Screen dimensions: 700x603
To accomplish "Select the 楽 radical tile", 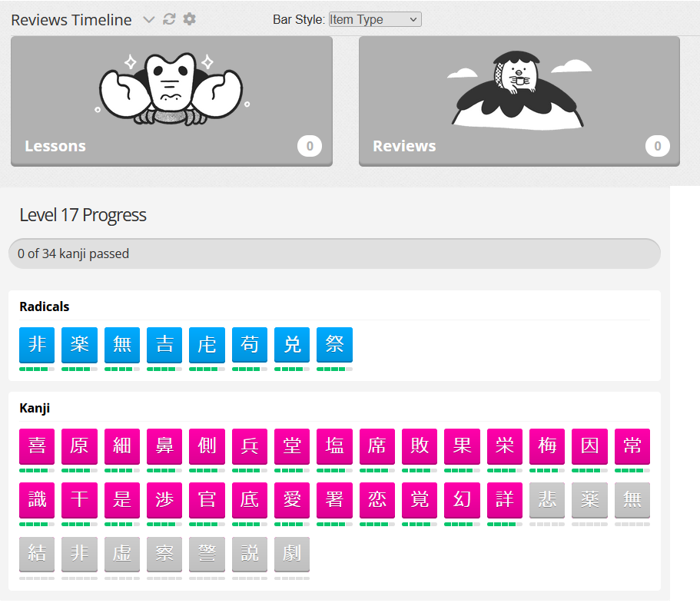I will 79,345.
